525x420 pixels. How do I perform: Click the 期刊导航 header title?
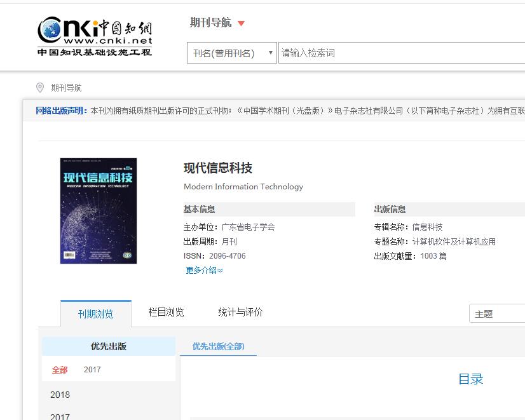tap(210, 23)
